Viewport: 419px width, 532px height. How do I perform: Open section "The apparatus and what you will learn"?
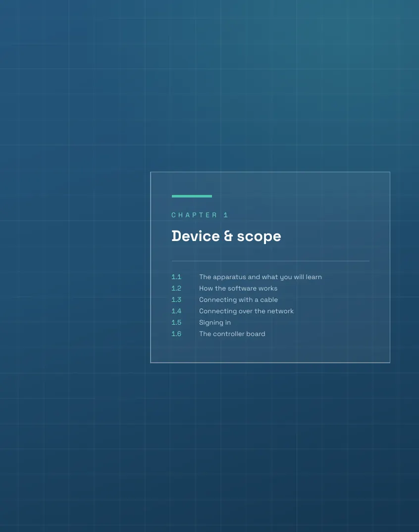[x=260, y=277]
